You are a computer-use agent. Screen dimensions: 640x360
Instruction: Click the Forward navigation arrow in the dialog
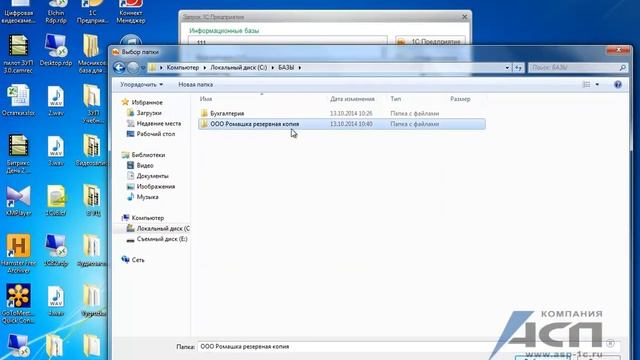(133, 67)
